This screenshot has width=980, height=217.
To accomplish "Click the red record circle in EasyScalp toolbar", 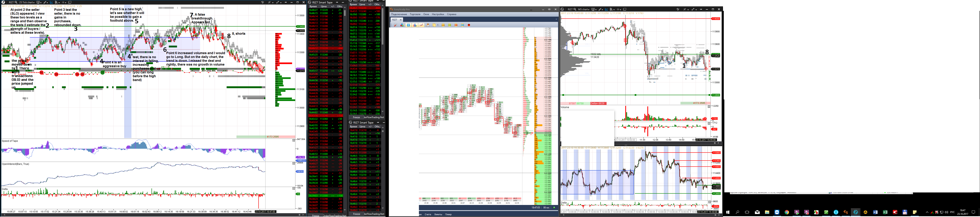I will pos(469,25).
